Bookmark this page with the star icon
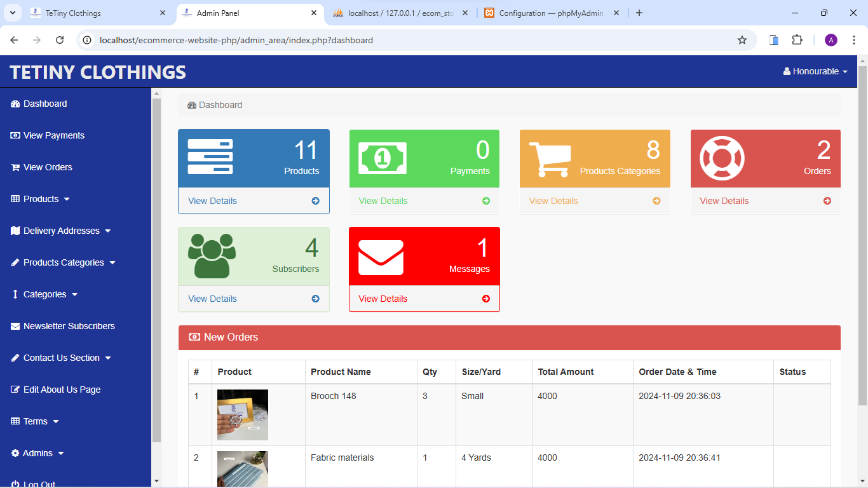868x488 pixels. tap(742, 40)
